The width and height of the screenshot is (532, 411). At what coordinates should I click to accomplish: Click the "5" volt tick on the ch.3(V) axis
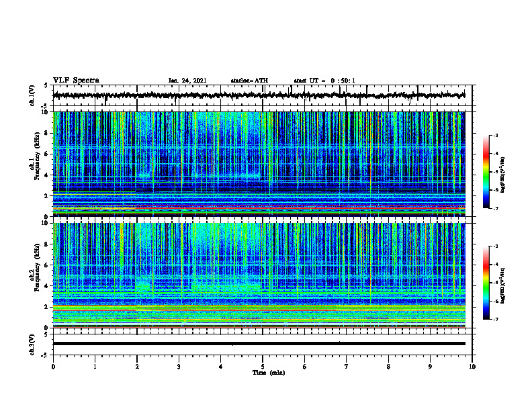tap(46, 334)
